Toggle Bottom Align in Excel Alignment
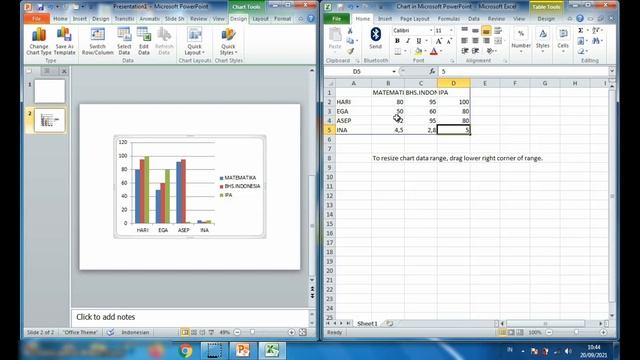 (486, 31)
